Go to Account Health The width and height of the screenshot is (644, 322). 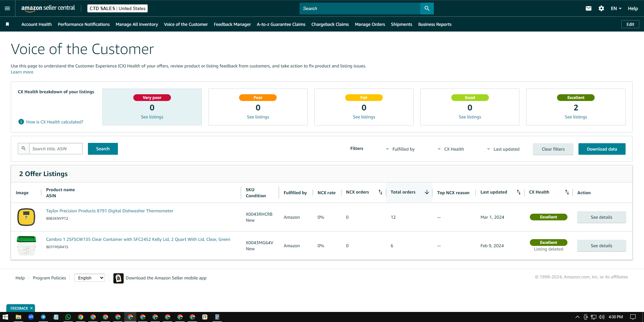(37, 24)
